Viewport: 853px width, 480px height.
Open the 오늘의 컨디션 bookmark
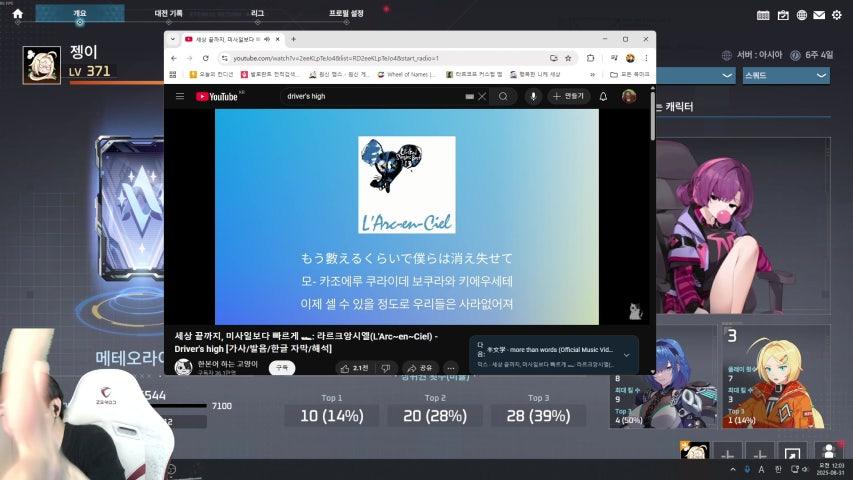(x=212, y=75)
